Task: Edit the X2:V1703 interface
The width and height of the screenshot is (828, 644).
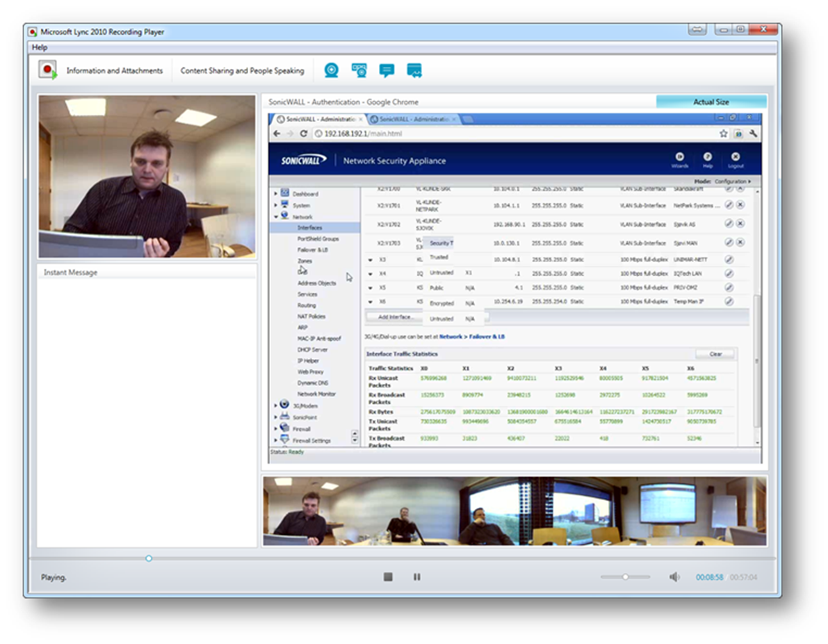Action: point(729,243)
